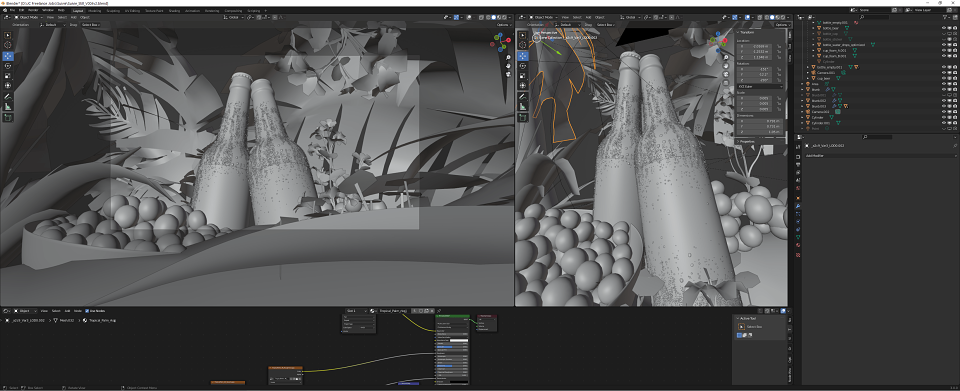
Task: Activate the Move tool in left viewport
Action: (8, 56)
